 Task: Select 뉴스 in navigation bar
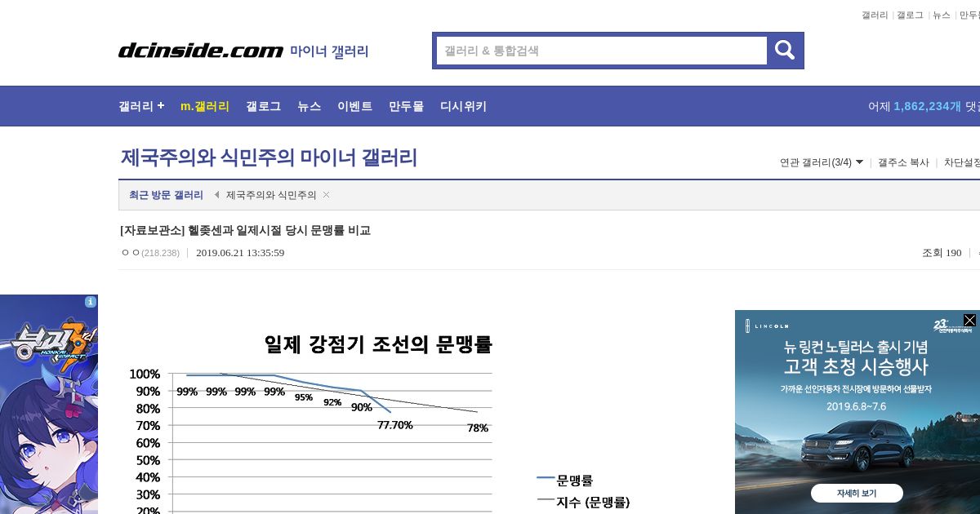pos(309,106)
